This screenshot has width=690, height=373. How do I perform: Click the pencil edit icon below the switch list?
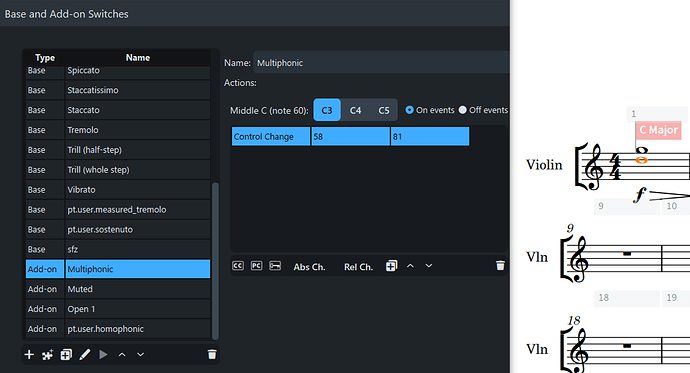[84, 355]
